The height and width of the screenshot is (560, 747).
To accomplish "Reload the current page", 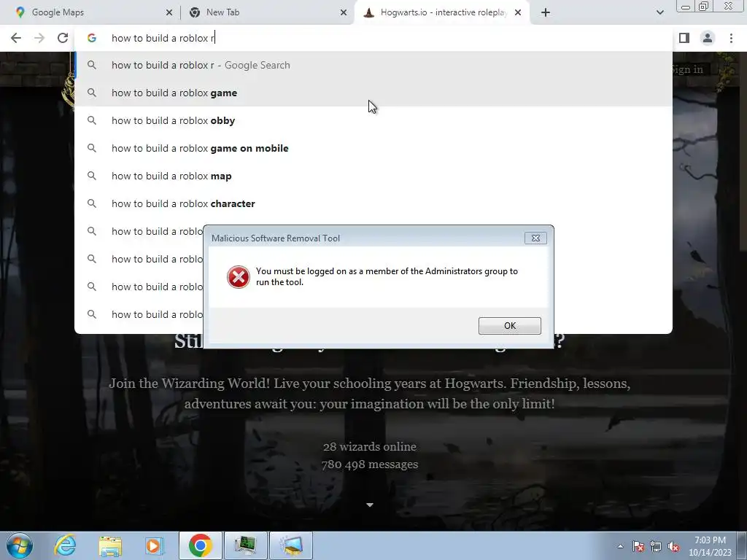I will click(63, 38).
